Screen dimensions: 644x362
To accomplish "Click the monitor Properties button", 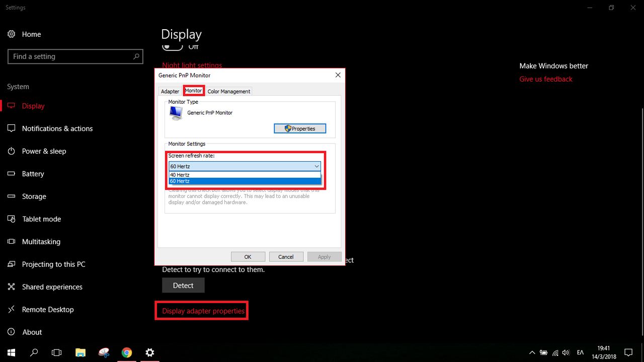I will pos(300,128).
